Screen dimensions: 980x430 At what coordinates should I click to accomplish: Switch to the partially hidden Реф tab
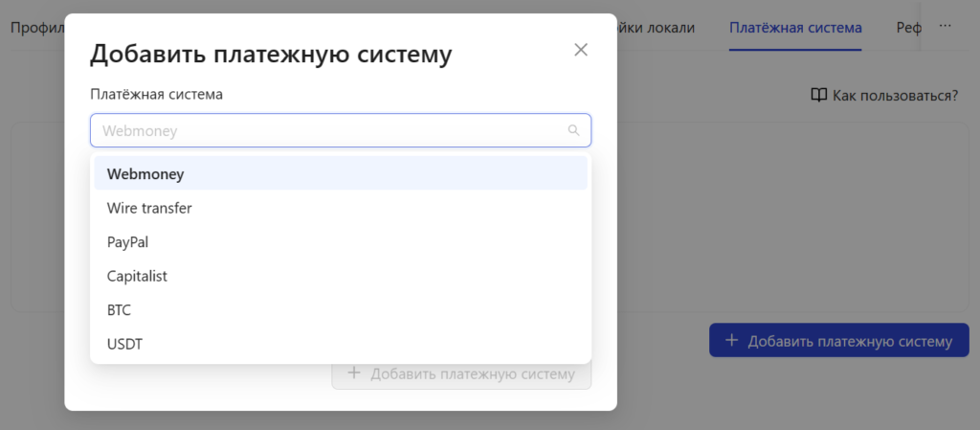pos(909,28)
